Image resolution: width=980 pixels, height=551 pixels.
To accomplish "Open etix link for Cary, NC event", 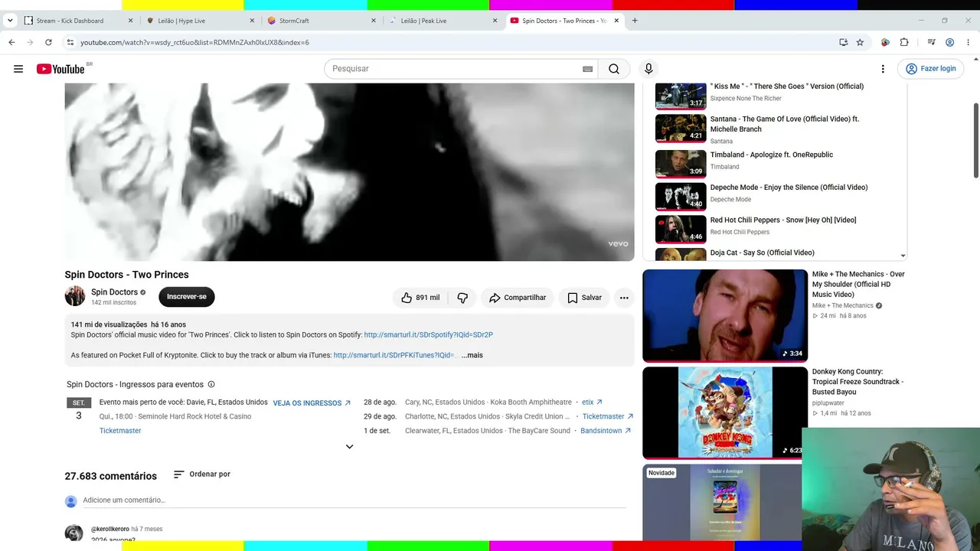I will 592,402.
